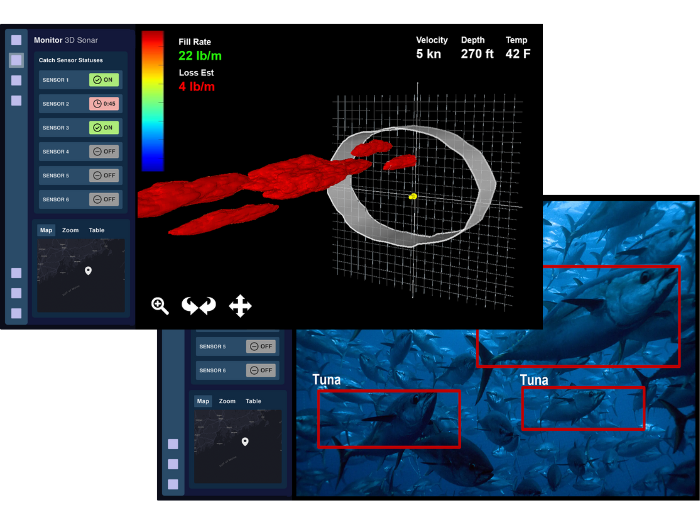Click the magnifier zoom icon below sonar view
700x522 pixels.
pyautogui.click(x=160, y=306)
